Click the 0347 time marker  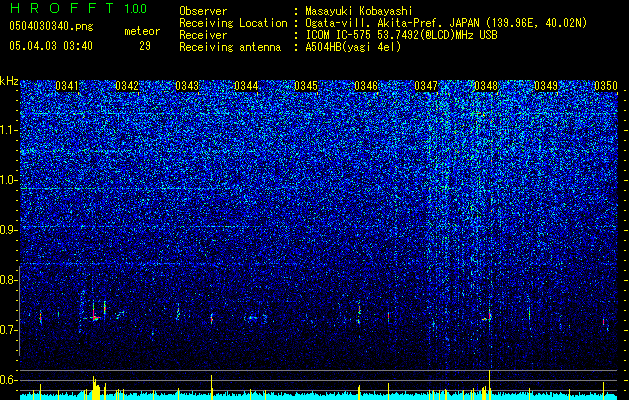click(426, 86)
